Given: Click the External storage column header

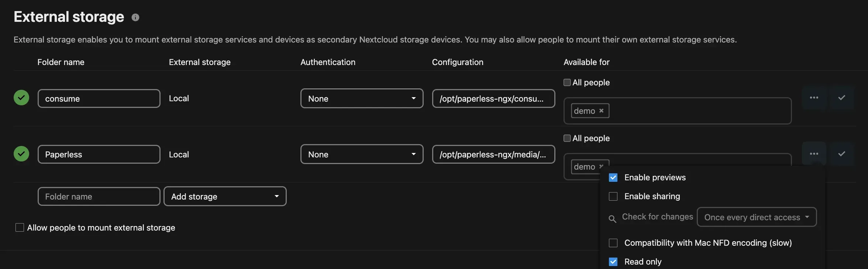Looking at the screenshot, I should click(x=200, y=62).
